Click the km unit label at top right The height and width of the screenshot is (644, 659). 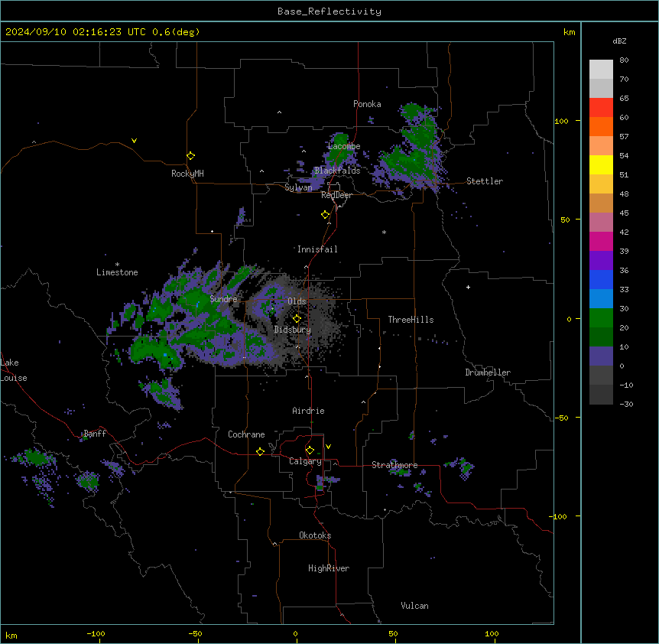pyautogui.click(x=570, y=32)
